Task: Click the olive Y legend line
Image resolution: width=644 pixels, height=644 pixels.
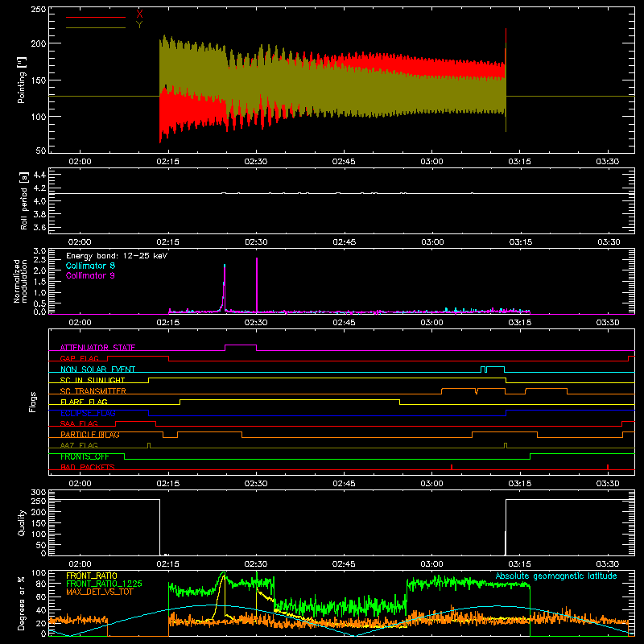Action: pos(96,27)
